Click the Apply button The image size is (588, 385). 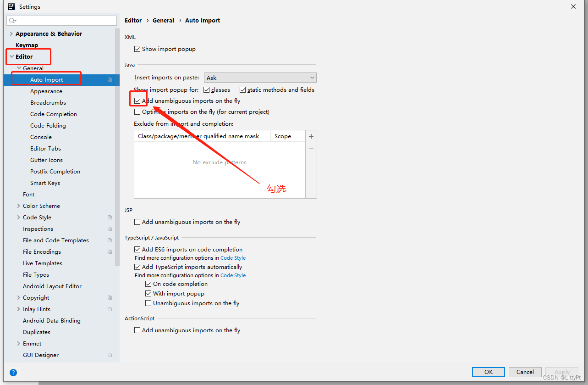(562, 372)
